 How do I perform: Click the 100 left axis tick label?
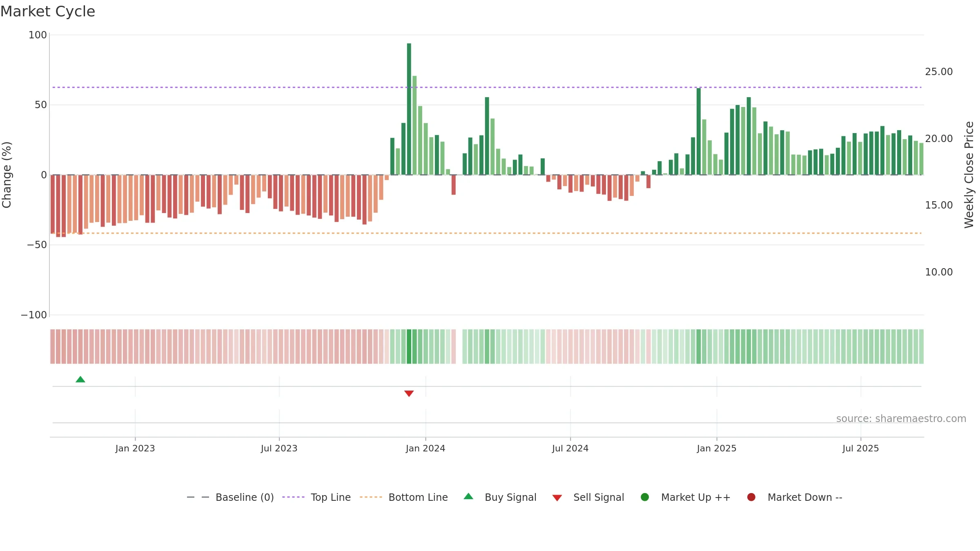[38, 35]
